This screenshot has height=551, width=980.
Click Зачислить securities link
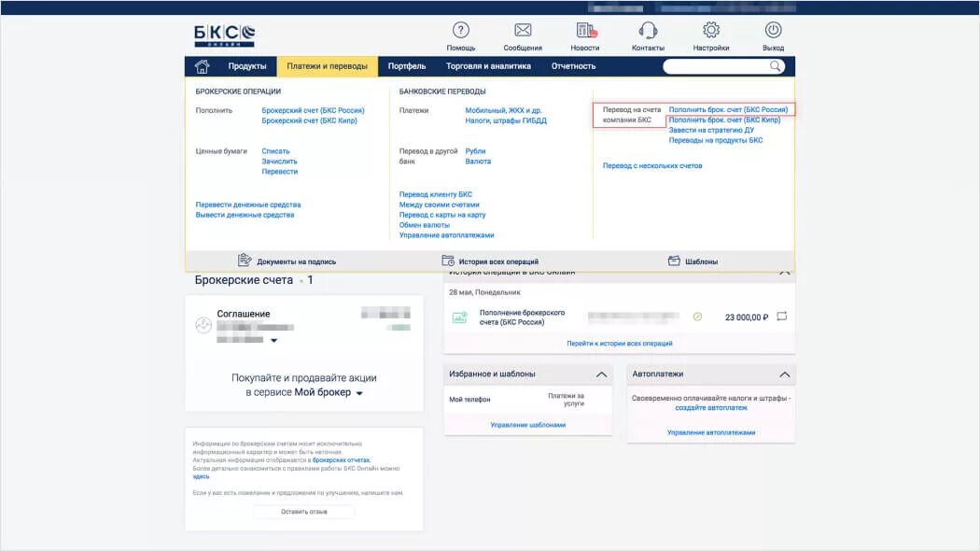(x=279, y=162)
